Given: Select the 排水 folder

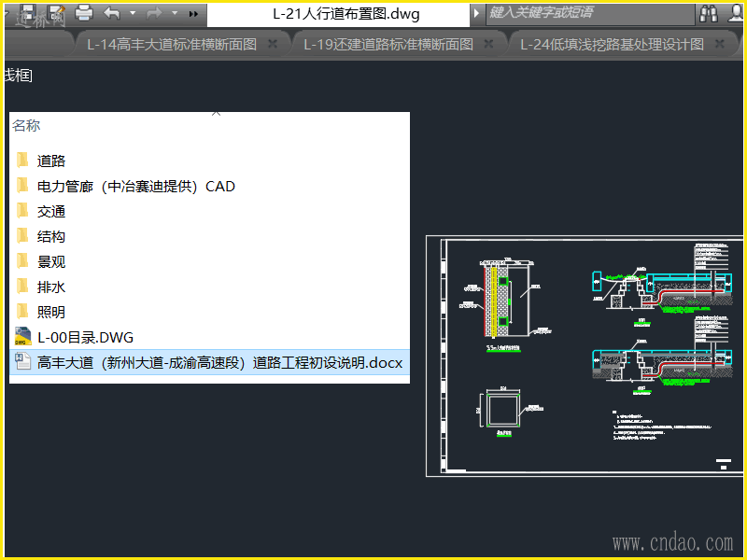Looking at the screenshot, I should click(x=209, y=287).
